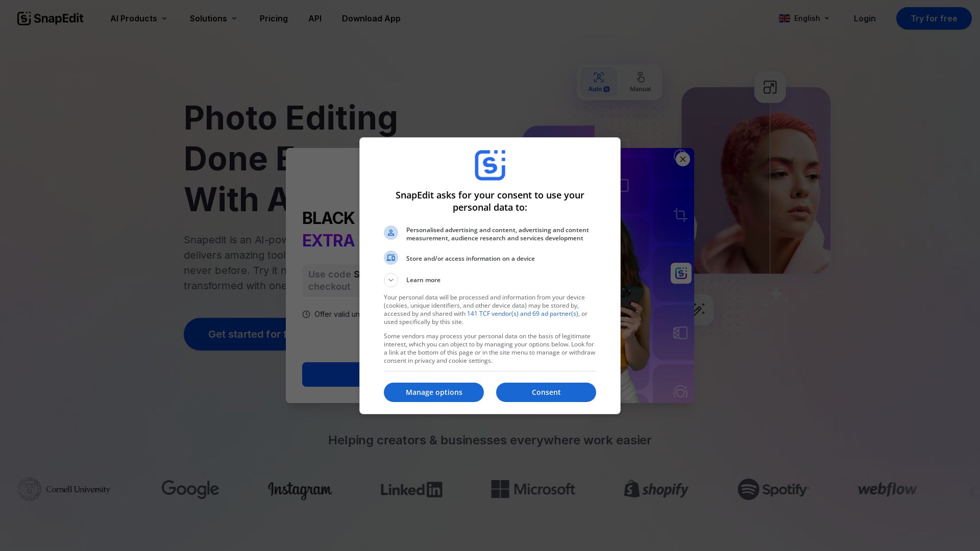Click the SnapEdit logo in the navbar
This screenshot has height=551, width=980.
pyautogui.click(x=50, y=18)
